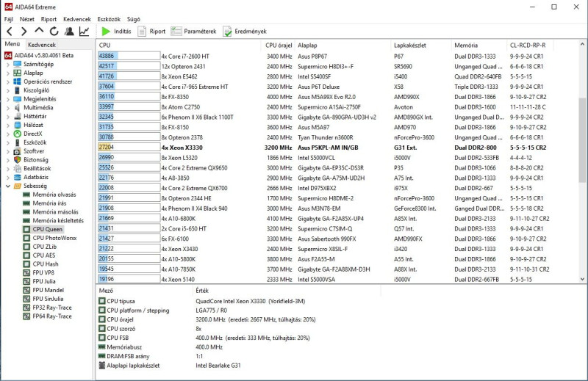The image size is (588, 381).
Task: Click the Eredmények toolbar icon
Action: click(x=227, y=32)
